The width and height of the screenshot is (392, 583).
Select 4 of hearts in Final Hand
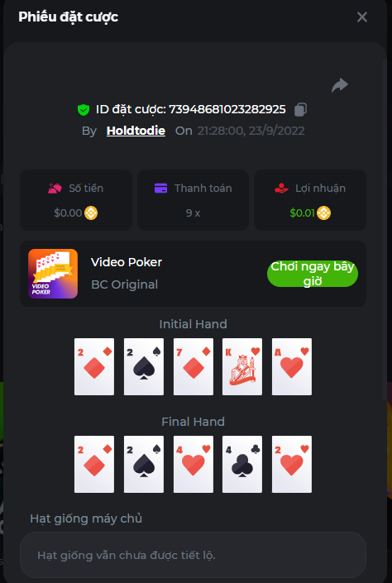194,465
